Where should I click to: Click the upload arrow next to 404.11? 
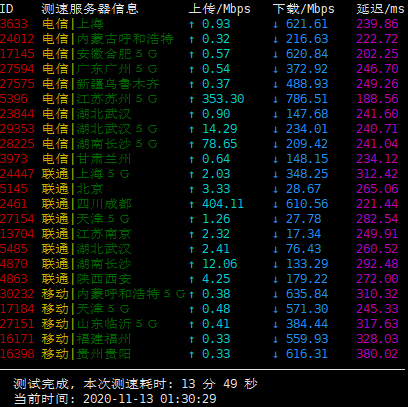192,204
